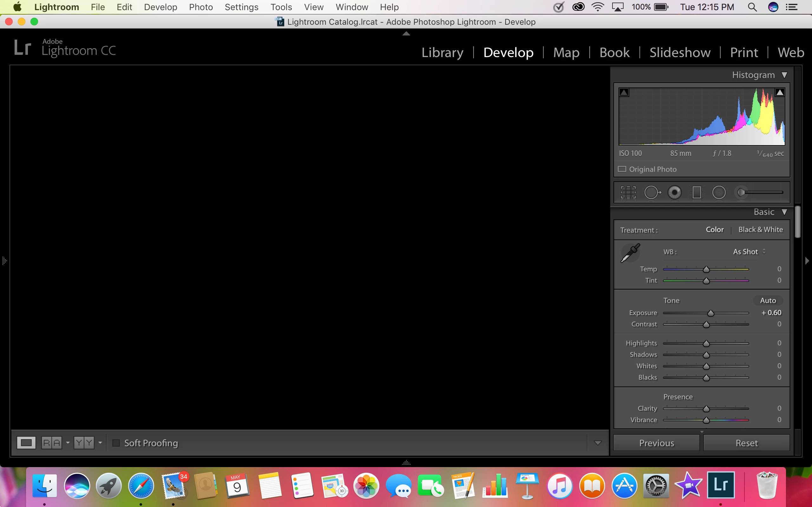Activate the Red Eye Correction tool
This screenshot has height=507, width=812.
(x=674, y=192)
